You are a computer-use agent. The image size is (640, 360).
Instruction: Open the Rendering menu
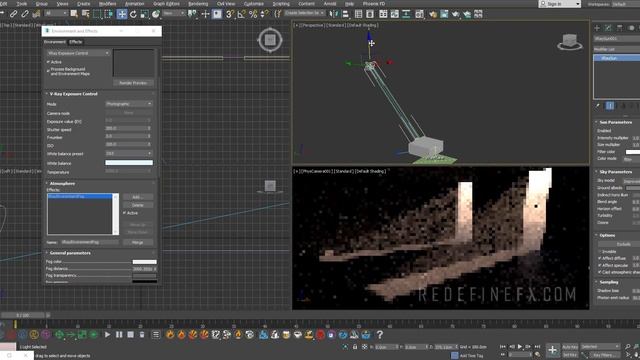[198, 4]
